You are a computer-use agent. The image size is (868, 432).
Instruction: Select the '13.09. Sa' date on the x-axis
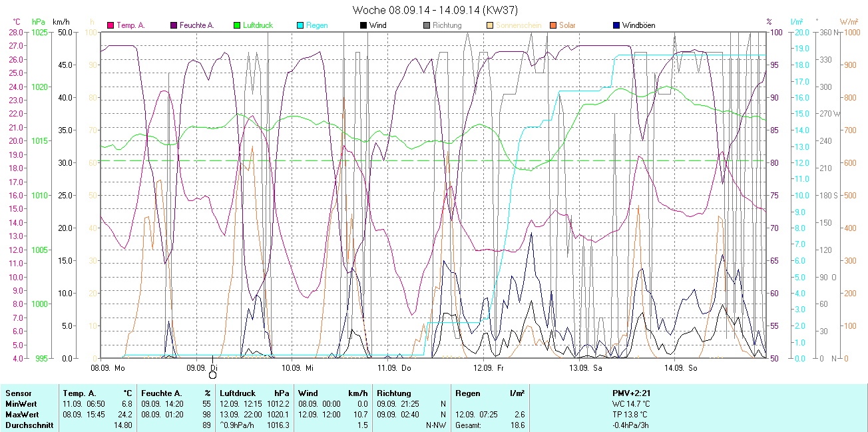pos(585,367)
